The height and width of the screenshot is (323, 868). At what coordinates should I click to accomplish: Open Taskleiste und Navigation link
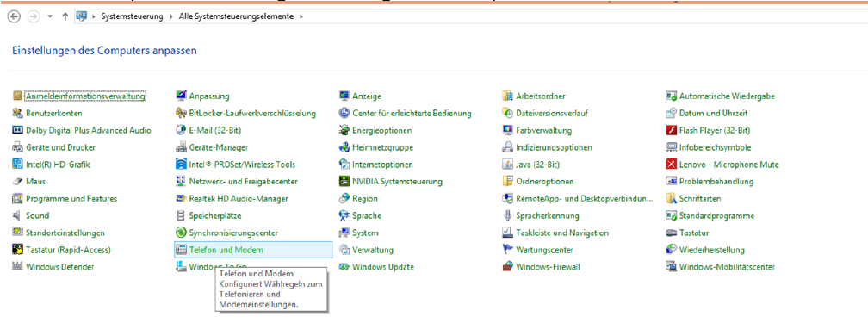pos(562,233)
